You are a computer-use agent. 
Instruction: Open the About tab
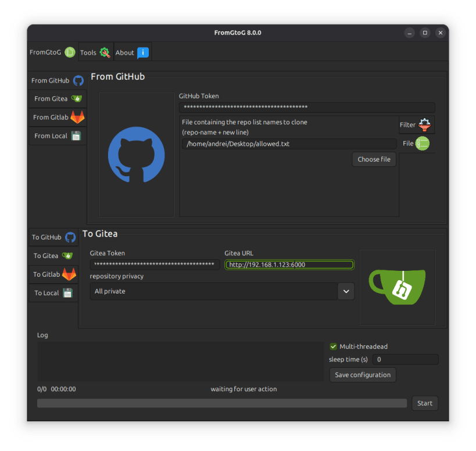click(x=133, y=52)
